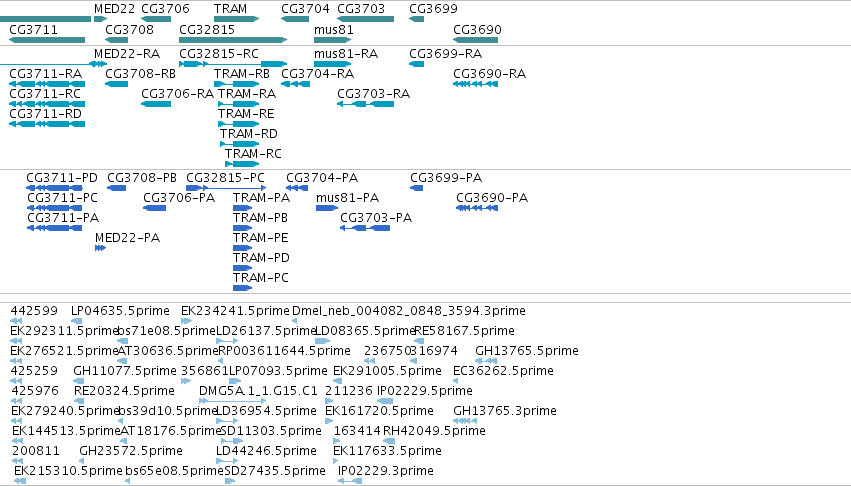Click the RH42049.5prime EST label
851x486 pixels.
tap(434, 431)
